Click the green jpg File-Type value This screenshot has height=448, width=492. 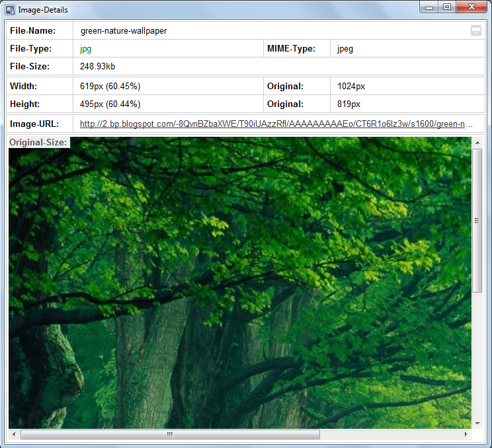pyautogui.click(x=86, y=48)
